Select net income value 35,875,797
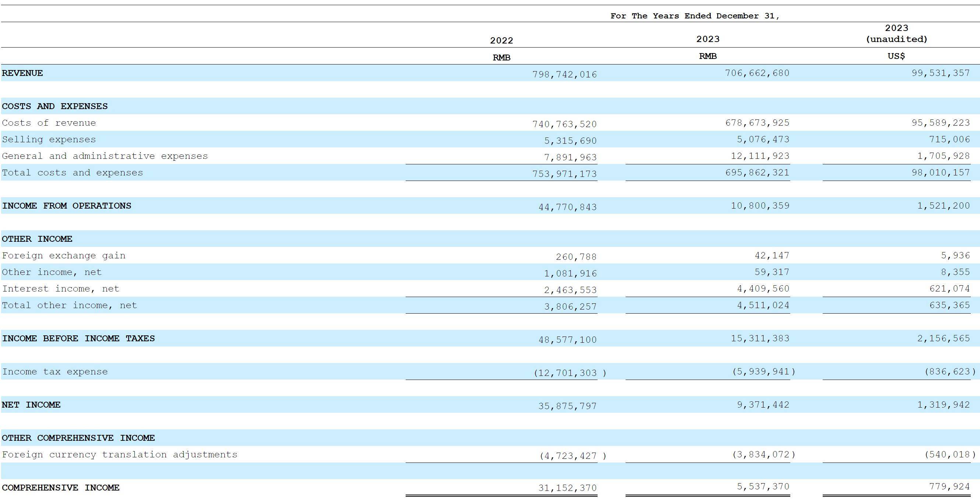The image size is (980, 499). tap(568, 406)
